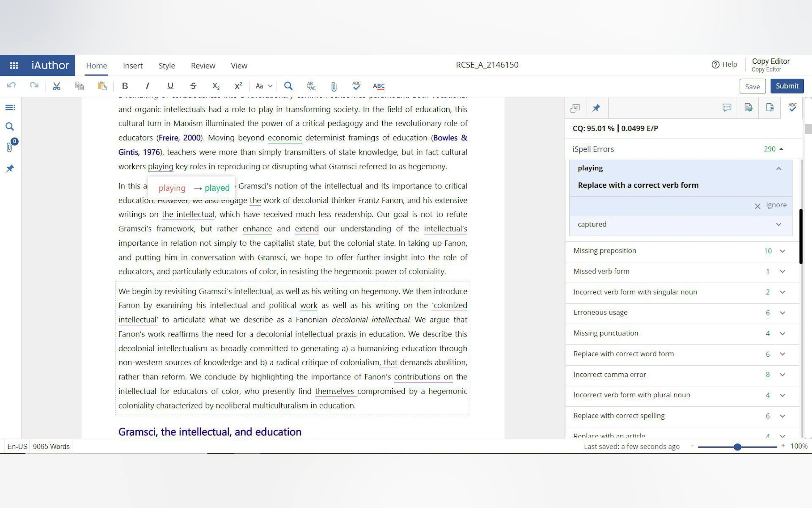Image resolution: width=812 pixels, height=508 pixels.
Task: Click the ABC spellcheck underline icon
Action: tap(379, 86)
